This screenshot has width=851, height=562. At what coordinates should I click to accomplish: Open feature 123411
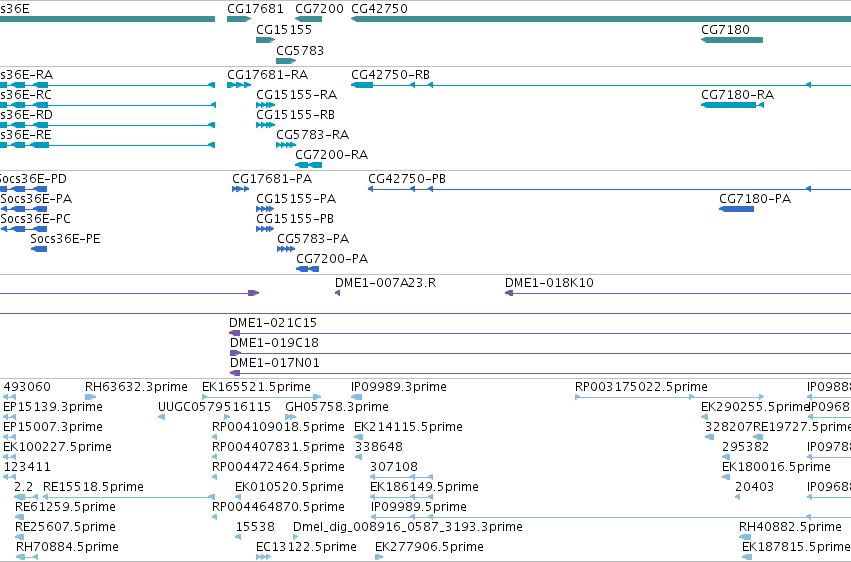[27, 468]
